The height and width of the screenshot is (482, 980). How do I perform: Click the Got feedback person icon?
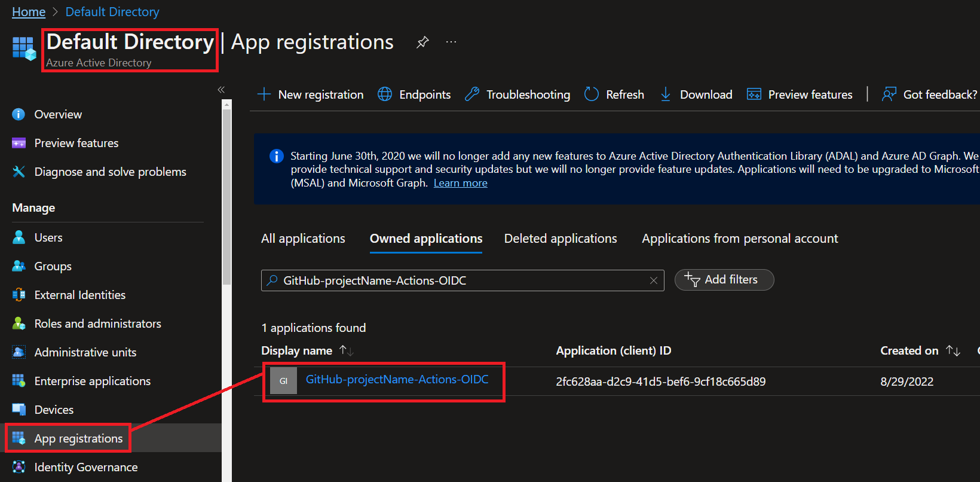coord(889,94)
